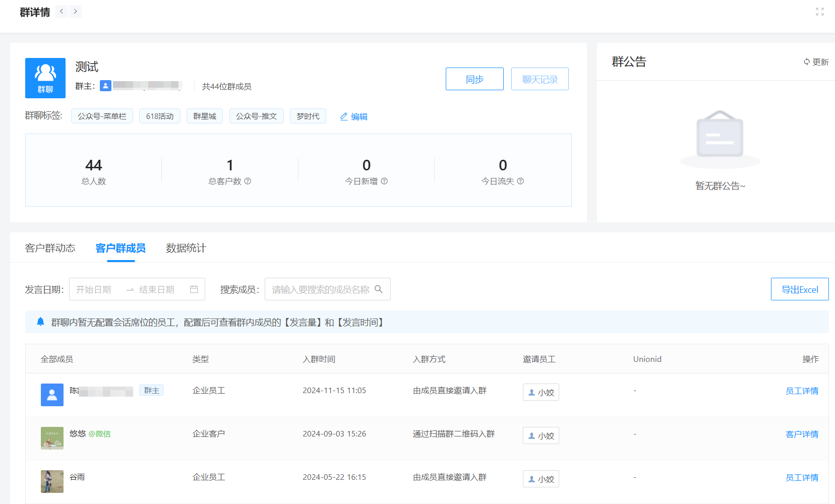Image resolution: width=835 pixels, height=504 pixels.
Task: Click the 同步 button
Action: (474, 79)
